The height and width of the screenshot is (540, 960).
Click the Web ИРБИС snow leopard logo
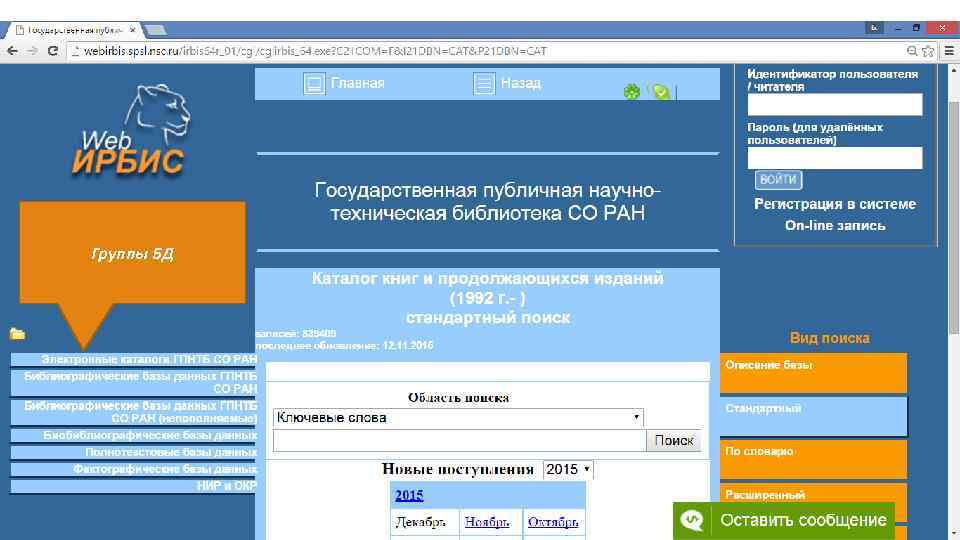click(133, 130)
